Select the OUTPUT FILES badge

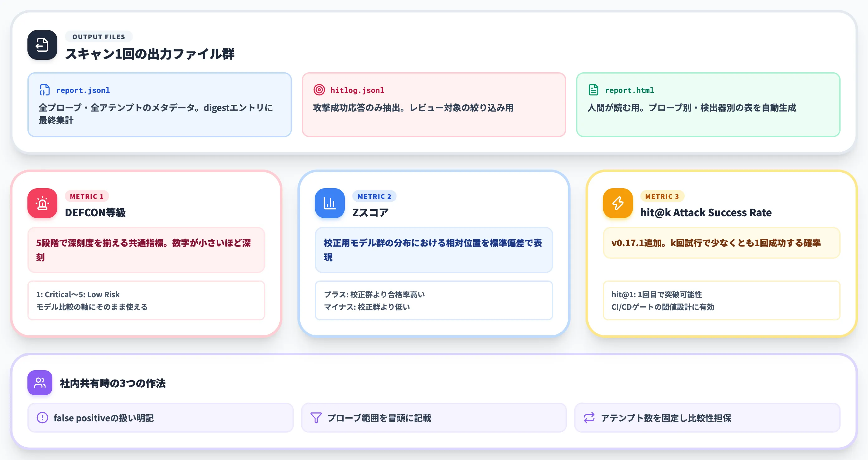99,37
